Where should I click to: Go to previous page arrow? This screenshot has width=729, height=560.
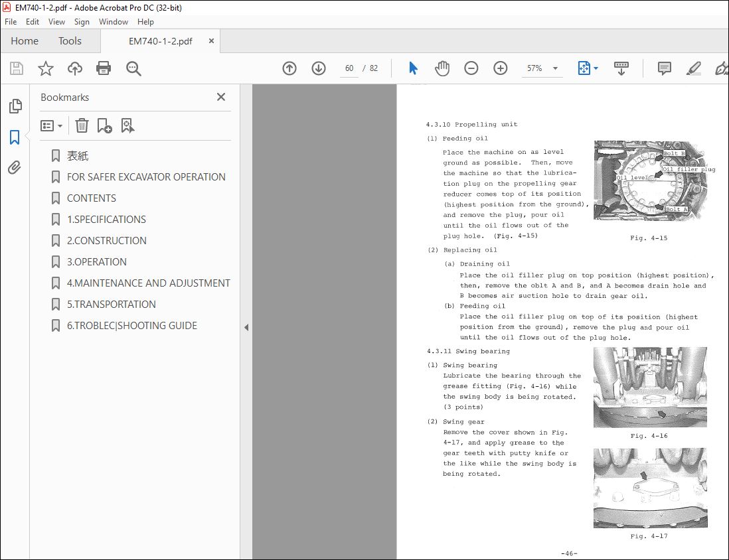[x=289, y=68]
